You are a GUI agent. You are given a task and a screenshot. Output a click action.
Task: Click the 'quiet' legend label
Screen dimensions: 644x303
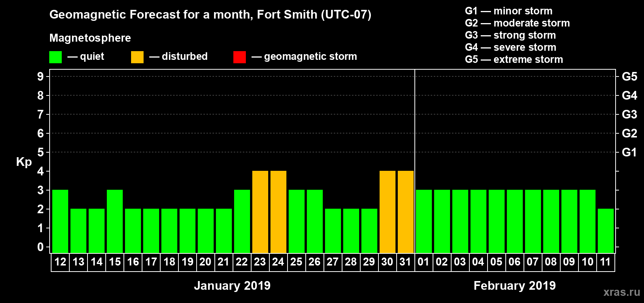click(x=92, y=57)
